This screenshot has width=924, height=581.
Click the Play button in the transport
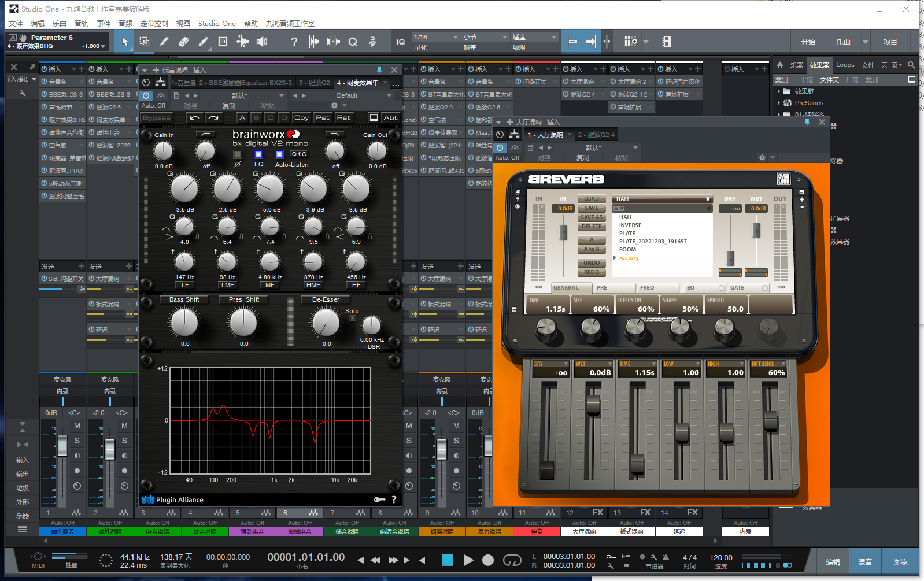pos(468,560)
